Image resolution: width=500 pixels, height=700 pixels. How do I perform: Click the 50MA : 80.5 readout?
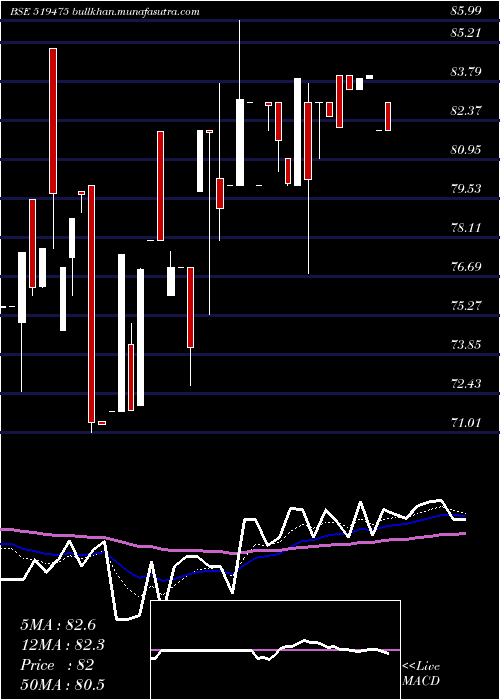pyautogui.click(x=62, y=684)
